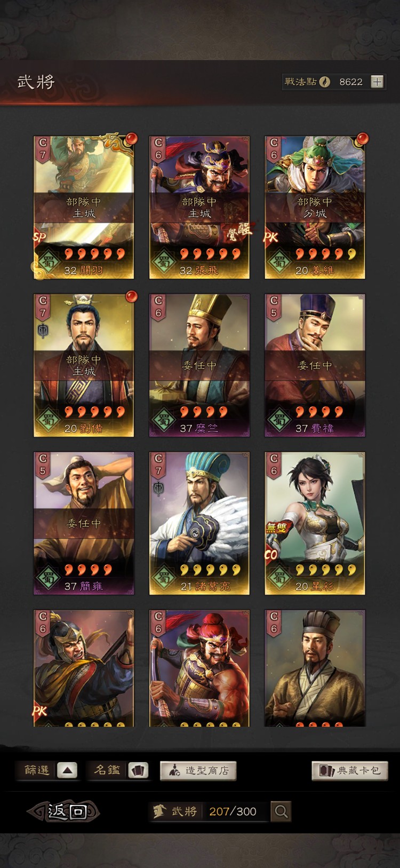Screen dimensions: 400x868
Task: Tap the 無雙 badge on 星彩 card
Action: point(276,528)
